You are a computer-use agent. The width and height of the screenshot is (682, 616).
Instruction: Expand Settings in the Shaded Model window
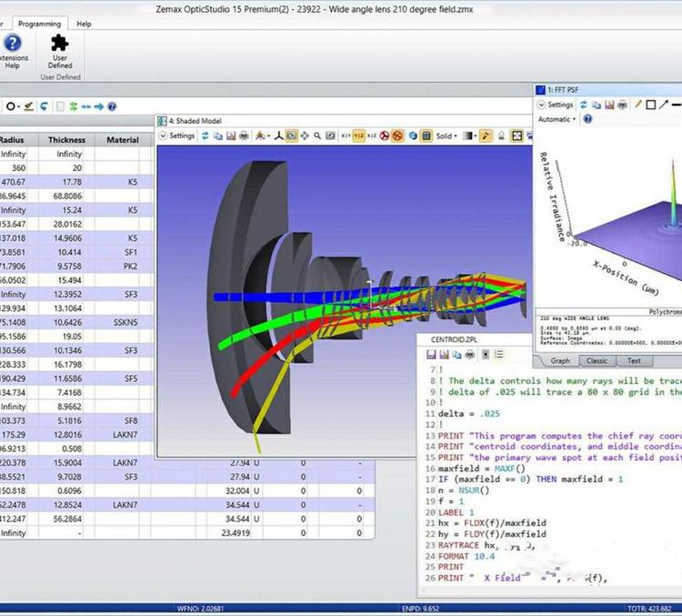click(x=177, y=136)
